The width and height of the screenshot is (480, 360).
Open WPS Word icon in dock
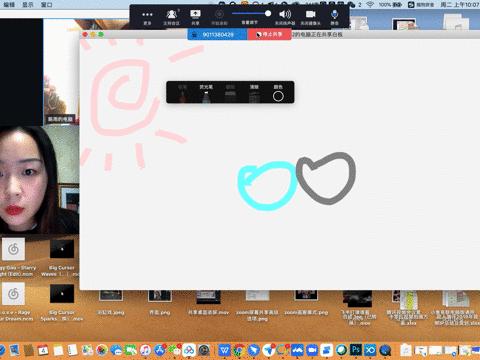pyautogui.click(x=225, y=350)
